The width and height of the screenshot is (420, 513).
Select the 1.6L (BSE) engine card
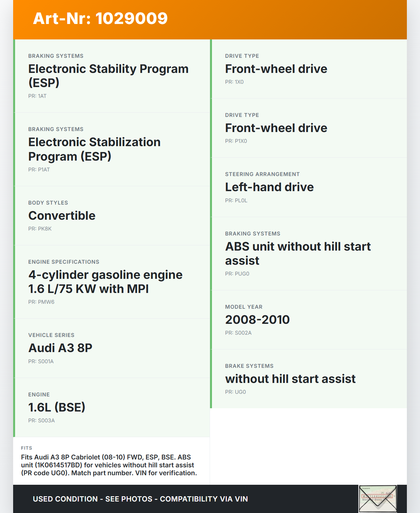click(112, 407)
